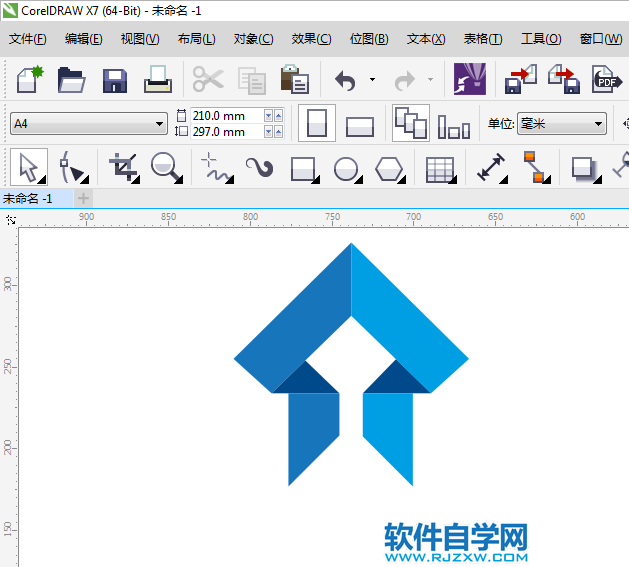
Task: Open the 表格(T) menu
Action: point(483,39)
